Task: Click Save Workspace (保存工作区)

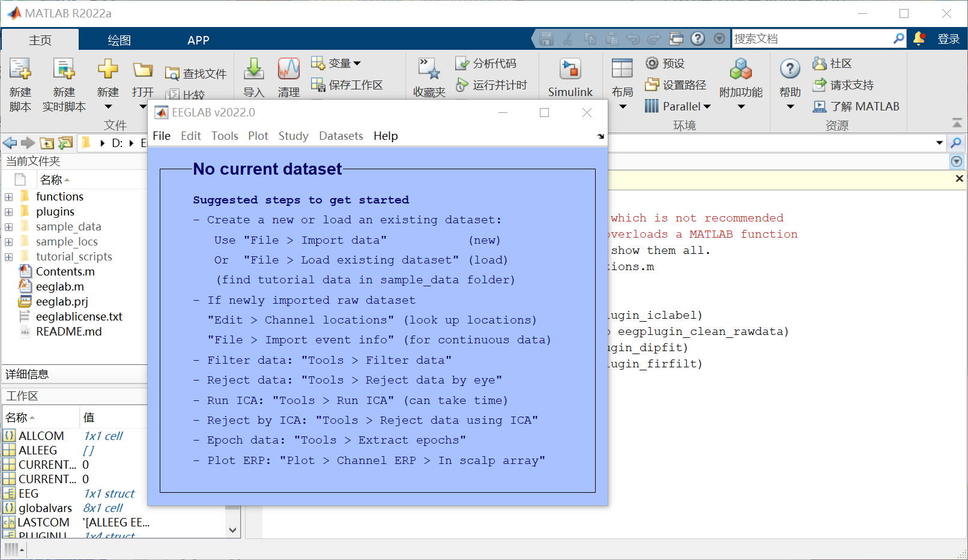Action: point(346,85)
